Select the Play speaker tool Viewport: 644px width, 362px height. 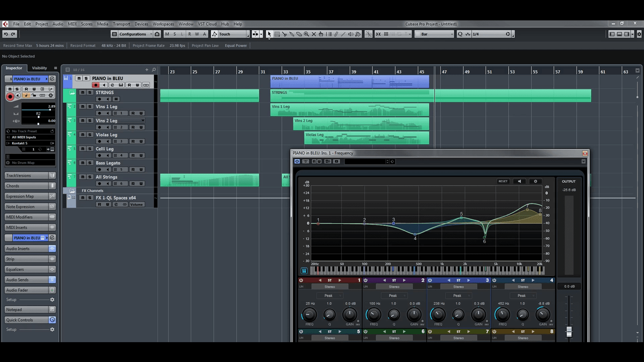(350, 34)
